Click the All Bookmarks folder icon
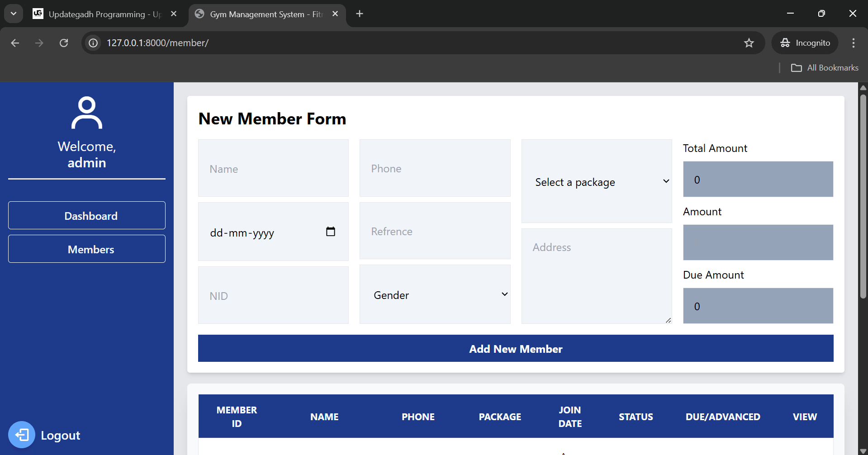Screen dimensions: 868x455 [x=797, y=67]
